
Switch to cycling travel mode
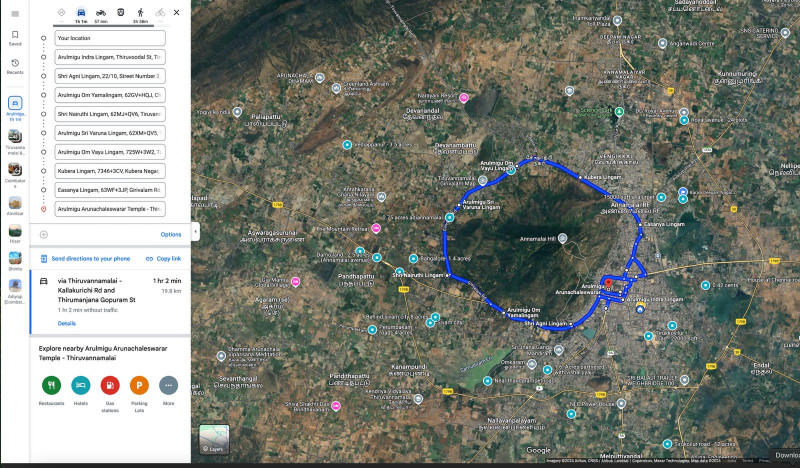tap(161, 12)
